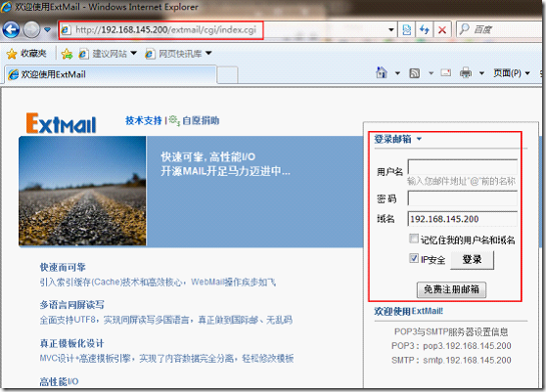Expand the Home button dropdown arrow
Viewport: 546px width, 392px height.
tap(397, 73)
